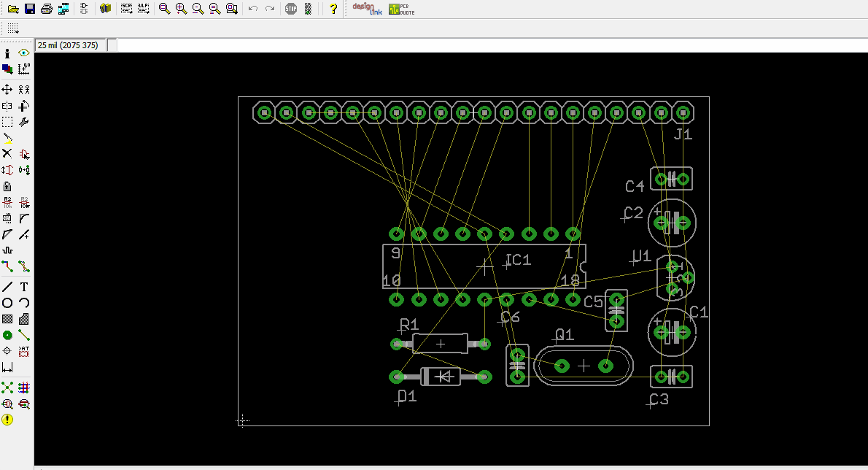Select the Add part tool
Screen dimensions: 868x470
(24, 154)
